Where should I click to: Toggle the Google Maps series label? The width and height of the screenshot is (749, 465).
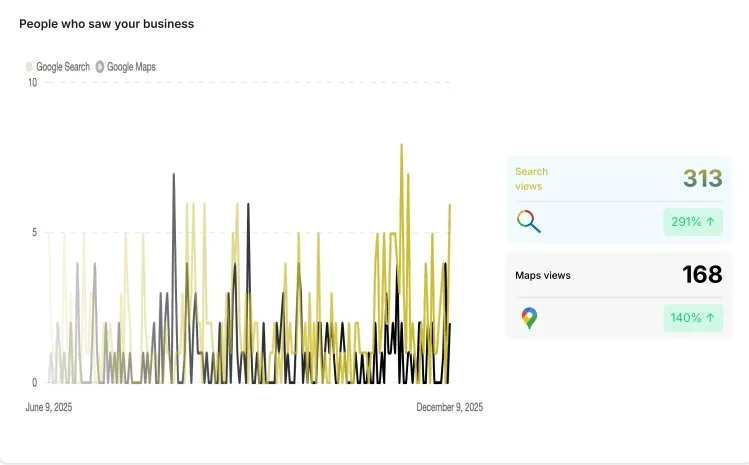click(131, 67)
